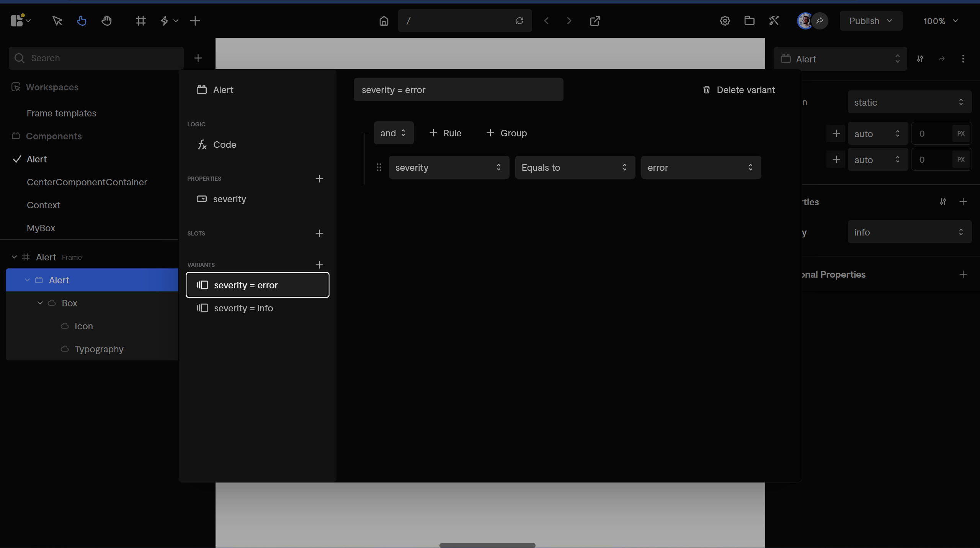The image size is (980, 548).
Task: Open the 'Equals to' condition dropdown
Action: (575, 167)
